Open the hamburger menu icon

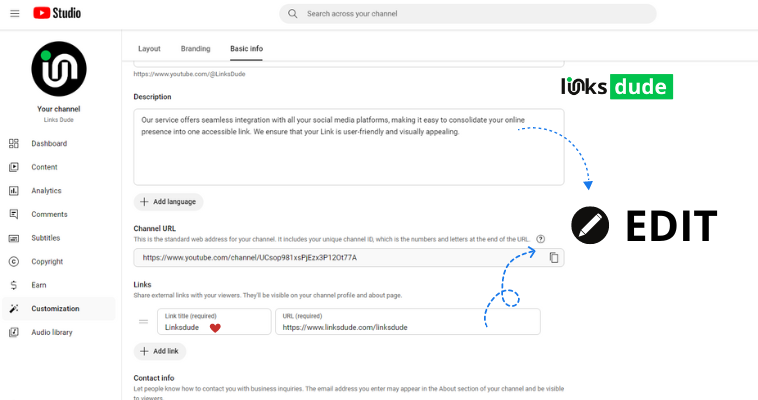click(x=15, y=14)
